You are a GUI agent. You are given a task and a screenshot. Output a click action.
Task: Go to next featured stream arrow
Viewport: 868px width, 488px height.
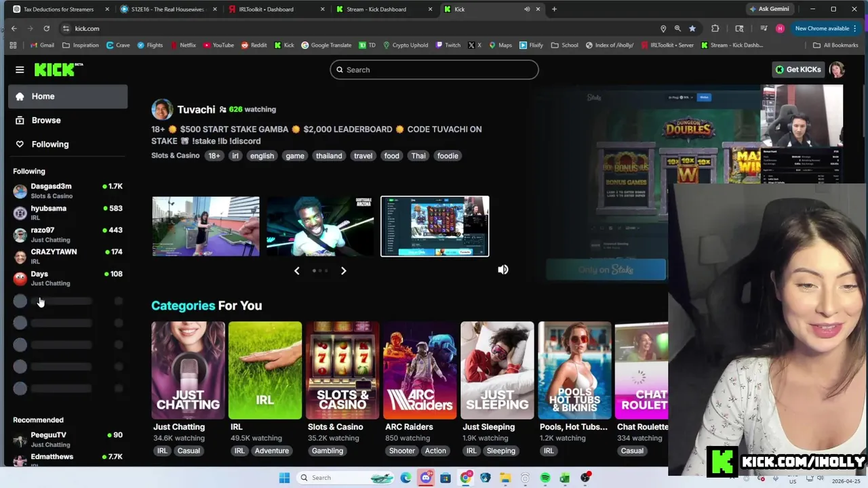343,270
